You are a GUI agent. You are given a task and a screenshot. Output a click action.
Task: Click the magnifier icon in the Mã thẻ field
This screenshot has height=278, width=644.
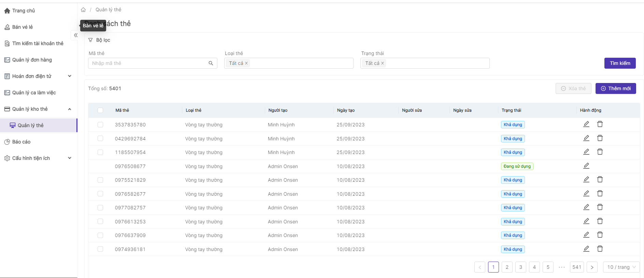click(x=211, y=63)
